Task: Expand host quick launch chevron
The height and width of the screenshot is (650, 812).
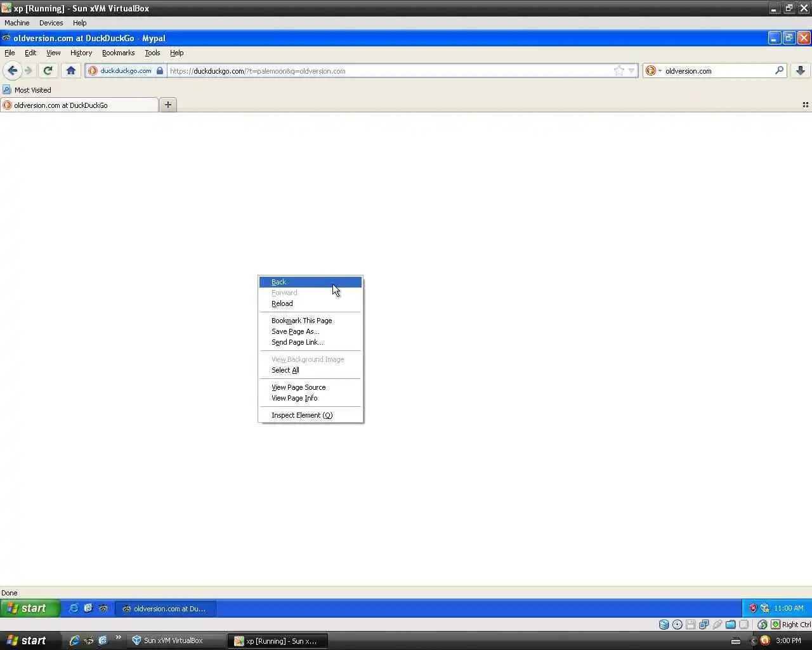Action: 118,638
